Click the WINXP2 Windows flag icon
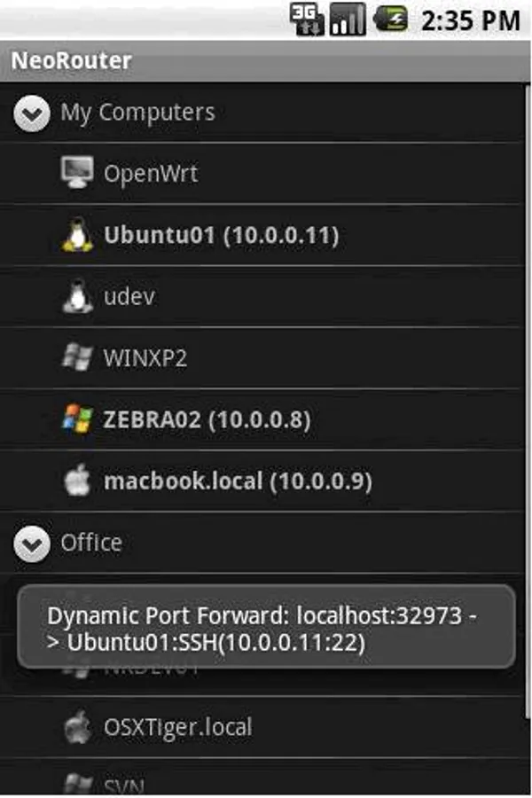Image resolution: width=532 pixels, height=798 pixels. pos(78,358)
